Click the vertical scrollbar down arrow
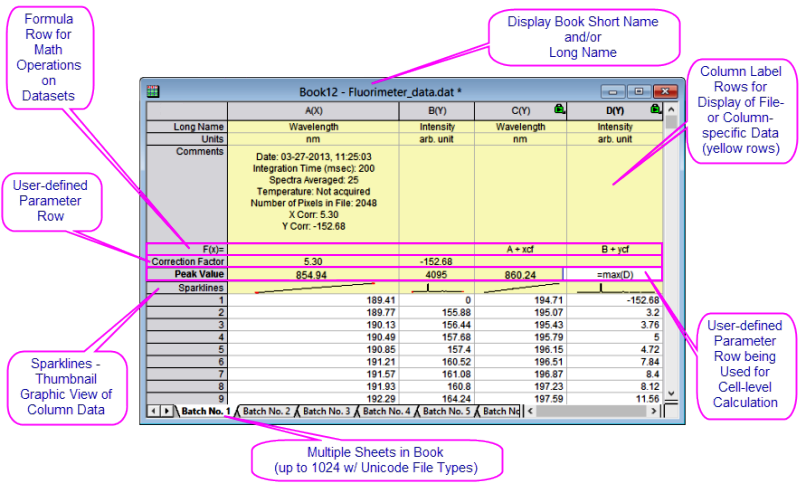The image size is (800, 483). [x=671, y=393]
